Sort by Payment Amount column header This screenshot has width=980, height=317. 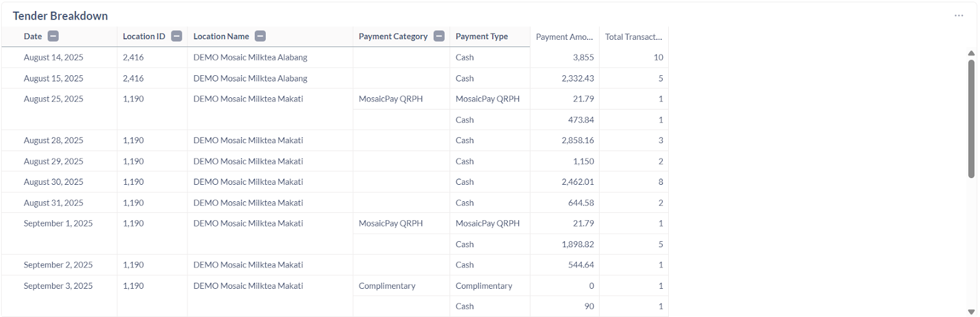[564, 37]
